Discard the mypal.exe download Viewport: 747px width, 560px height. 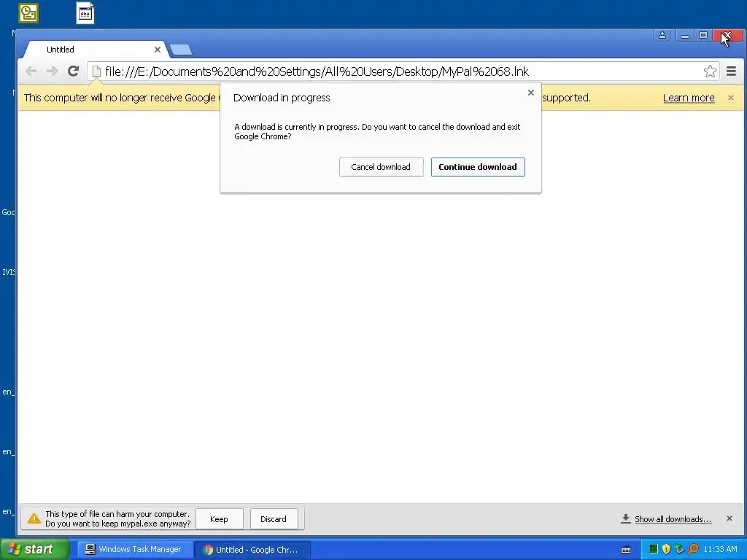click(274, 519)
